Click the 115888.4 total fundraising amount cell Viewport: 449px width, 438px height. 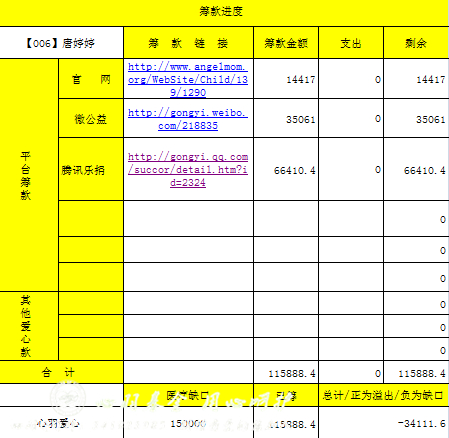(x=286, y=373)
